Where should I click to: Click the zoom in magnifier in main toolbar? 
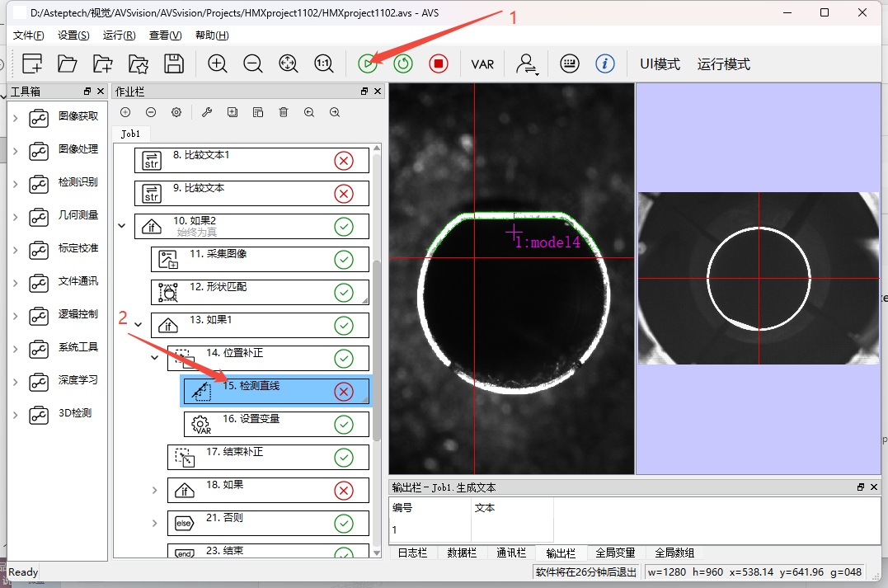218,64
